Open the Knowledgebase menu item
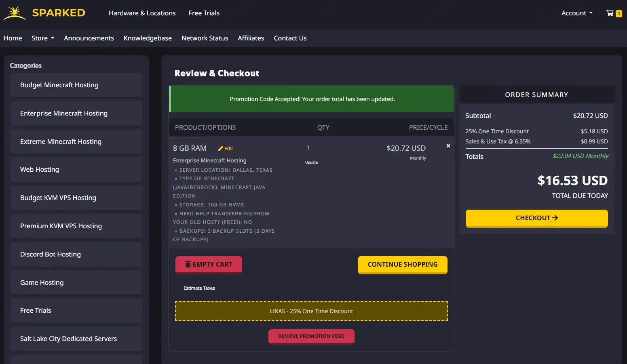The image size is (627, 364). [x=148, y=38]
